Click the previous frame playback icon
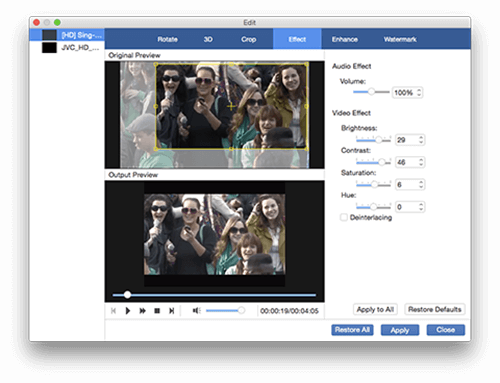This screenshot has width=500, height=383. pyautogui.click(x=113, y=311)
